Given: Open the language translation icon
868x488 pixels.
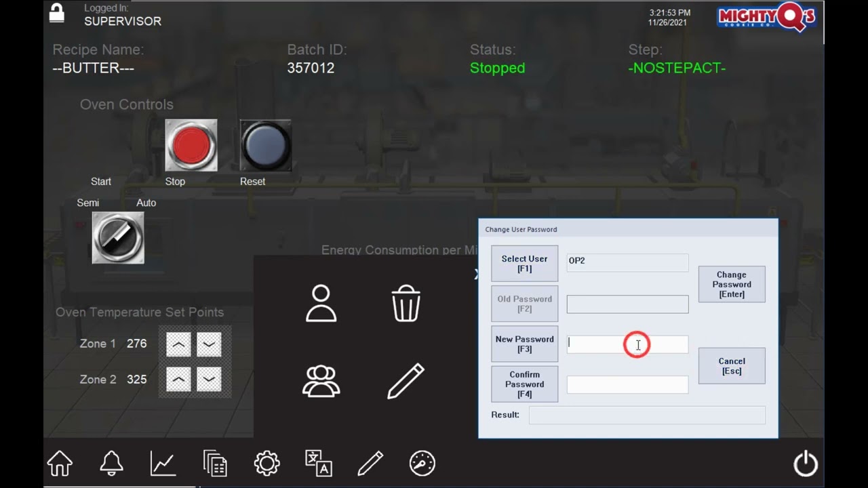Looking at the screenshot, I should (x=319, y=464).
